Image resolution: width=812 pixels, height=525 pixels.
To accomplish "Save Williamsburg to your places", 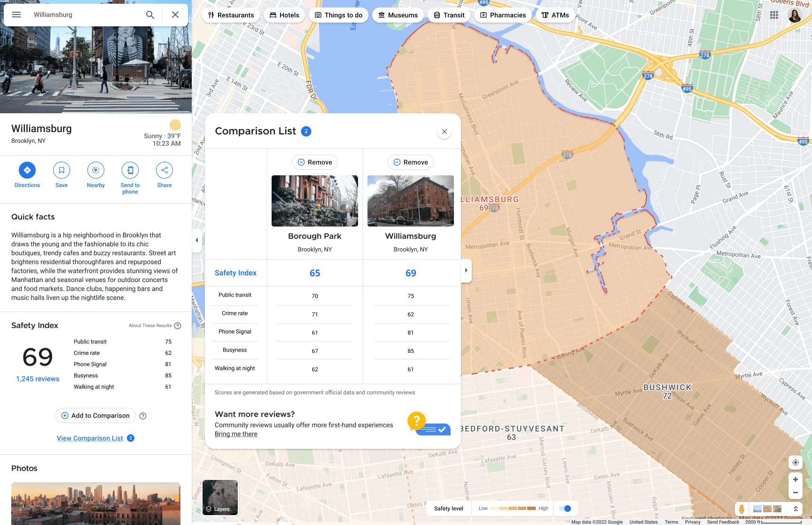I will (x=62, y=175).
